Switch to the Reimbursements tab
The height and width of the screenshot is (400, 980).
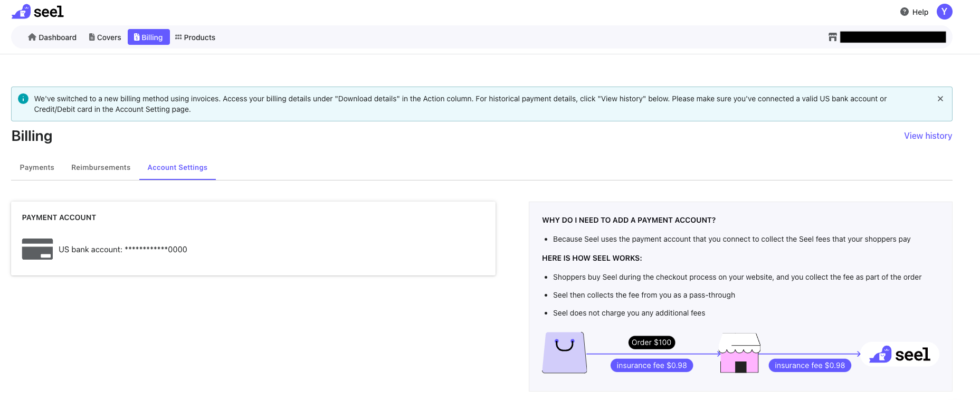[101, 167]
